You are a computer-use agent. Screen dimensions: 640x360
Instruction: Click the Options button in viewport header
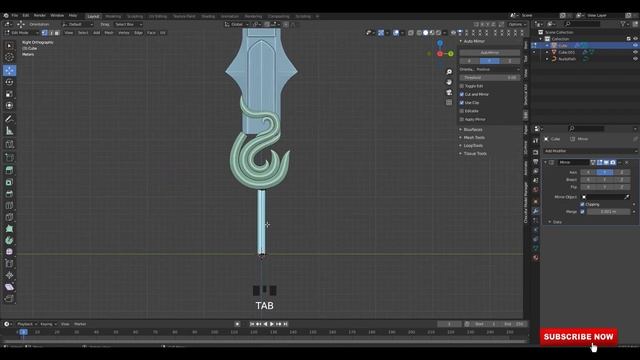[x=516, y=24]
